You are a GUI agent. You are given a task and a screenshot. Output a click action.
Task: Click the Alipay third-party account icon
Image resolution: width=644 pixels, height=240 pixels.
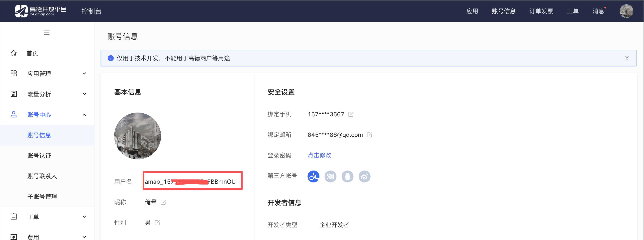313,176
